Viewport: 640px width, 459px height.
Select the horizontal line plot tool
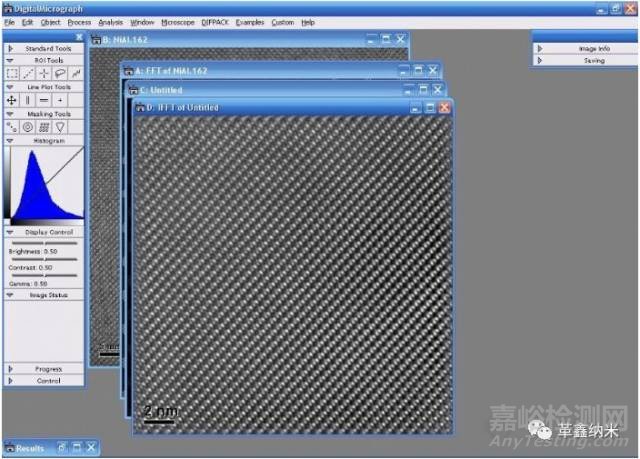pos(44,100)
